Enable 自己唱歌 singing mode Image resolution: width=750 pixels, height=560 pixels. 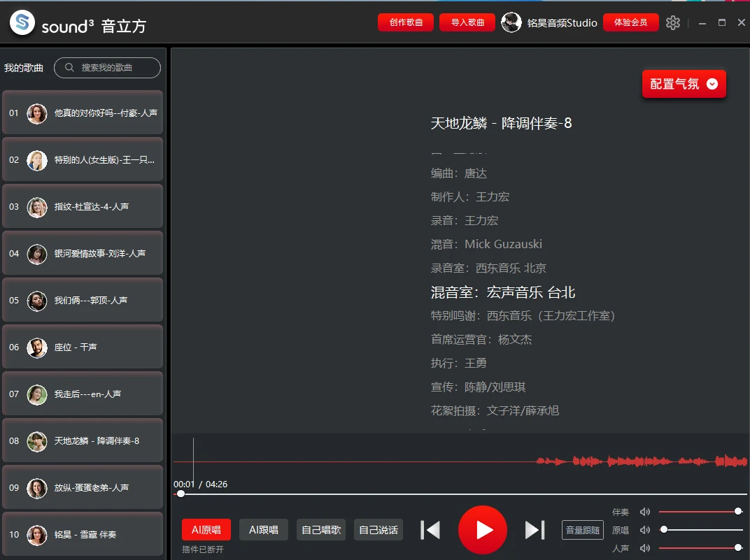[x=320, y=529]
